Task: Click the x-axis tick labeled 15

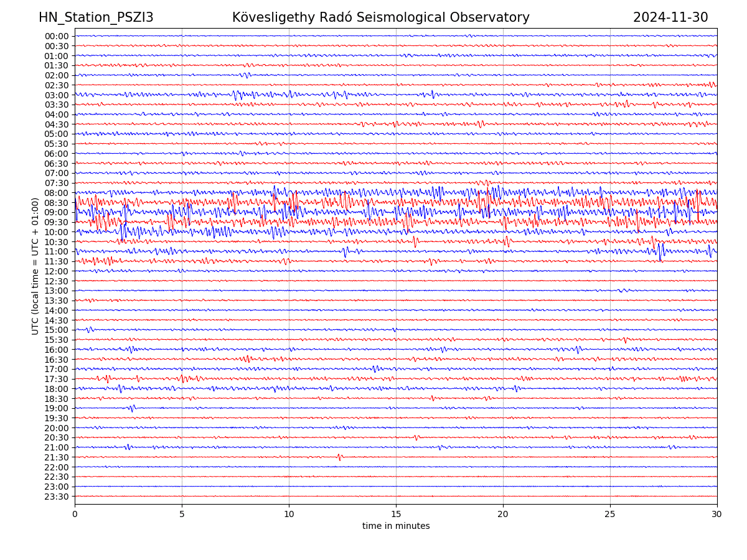Action: coord(396,515)
